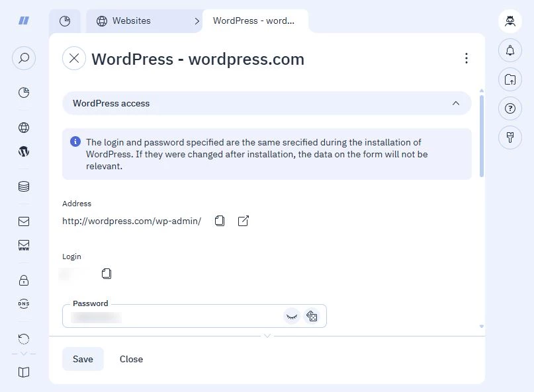The image size is (534, 392).
Task: Click the breadcrumb arrow after Websites
Action: pyautogui.click(x=197, y=21)
